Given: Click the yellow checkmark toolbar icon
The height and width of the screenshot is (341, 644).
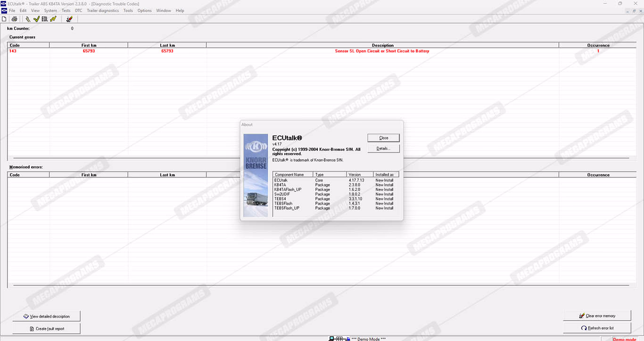Looking at the screenshot, I should 36,19.
